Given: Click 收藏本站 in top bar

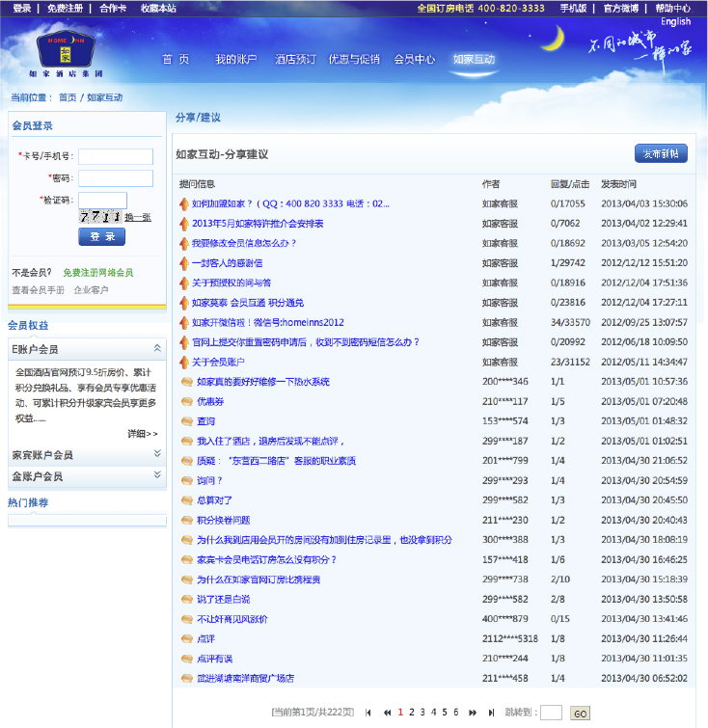Looking at the screenshot, I should (x=158, y=9).
